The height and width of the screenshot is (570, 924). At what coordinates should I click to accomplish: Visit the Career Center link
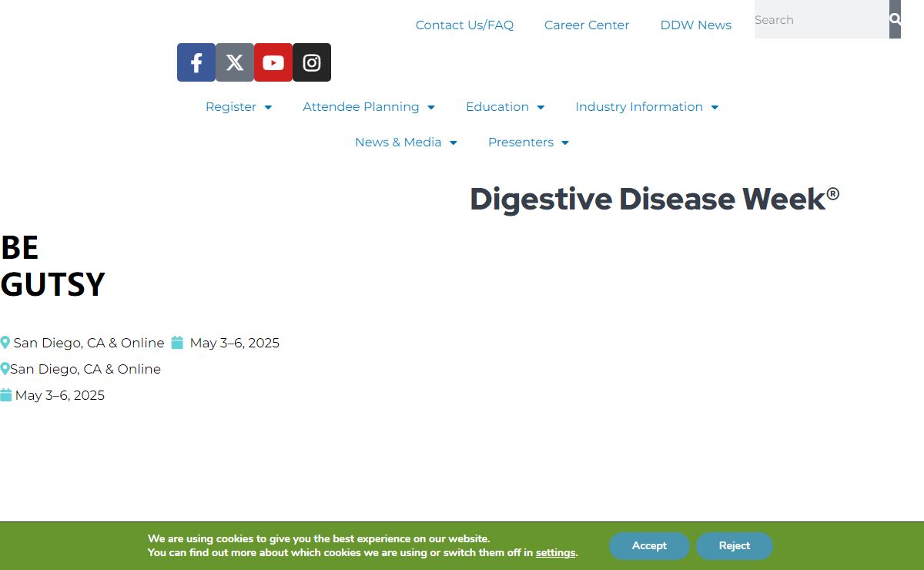tap(587, 25)
